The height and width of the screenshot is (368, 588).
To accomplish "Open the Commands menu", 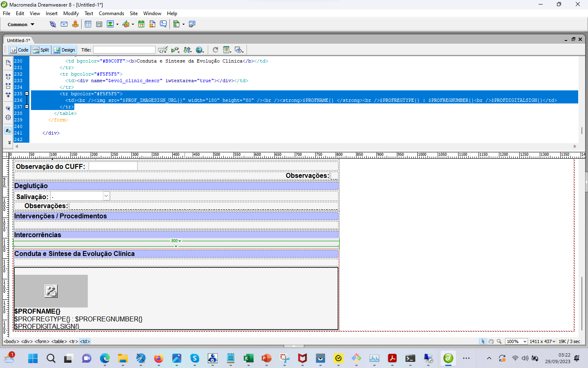I will point(111,13).
